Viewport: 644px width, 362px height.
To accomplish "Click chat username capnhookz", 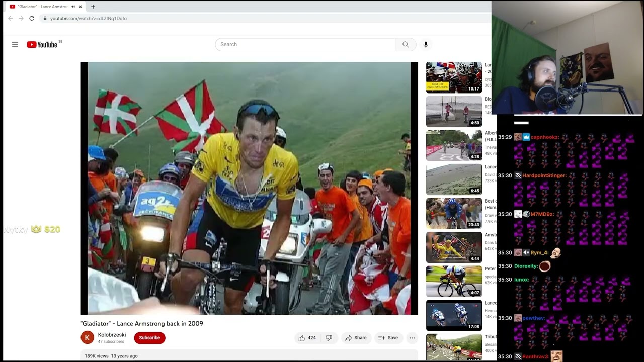I will (x=545, y=137).
